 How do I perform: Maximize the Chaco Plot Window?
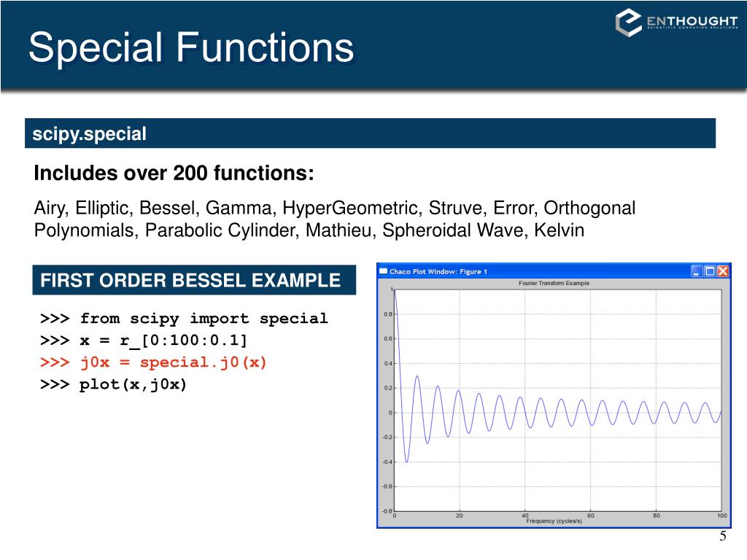[x=709, y=271]
